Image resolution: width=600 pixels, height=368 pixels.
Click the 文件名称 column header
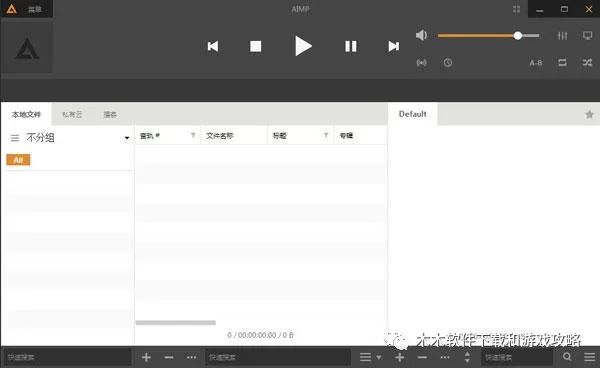pyautogui.click(x=234, y=135)
